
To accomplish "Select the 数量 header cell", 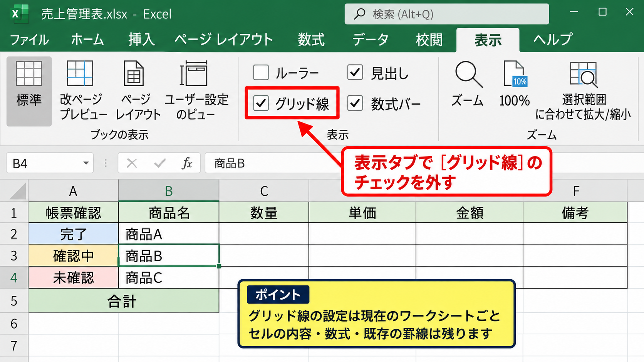I will tap(264, 212).
